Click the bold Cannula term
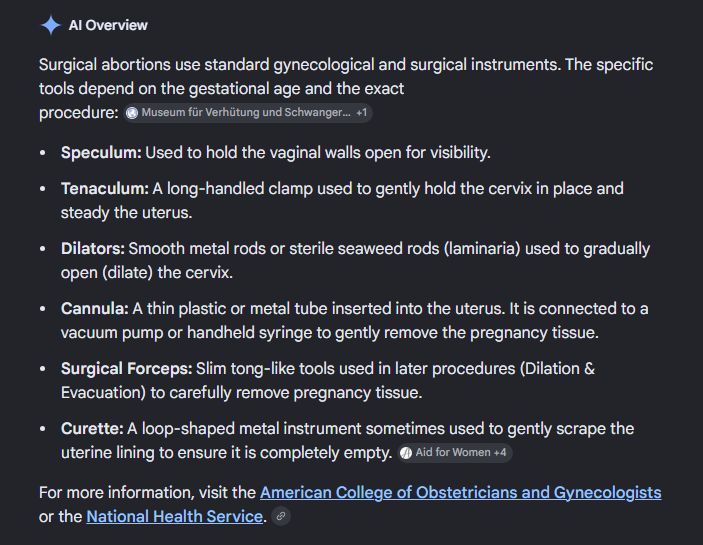 pyautogui.click(x=95, y=309)
